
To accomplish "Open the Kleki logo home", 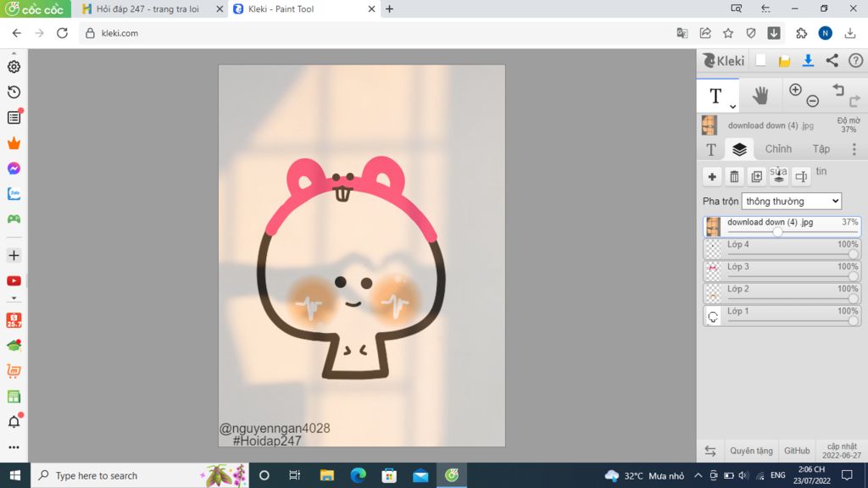I will 724,61.
